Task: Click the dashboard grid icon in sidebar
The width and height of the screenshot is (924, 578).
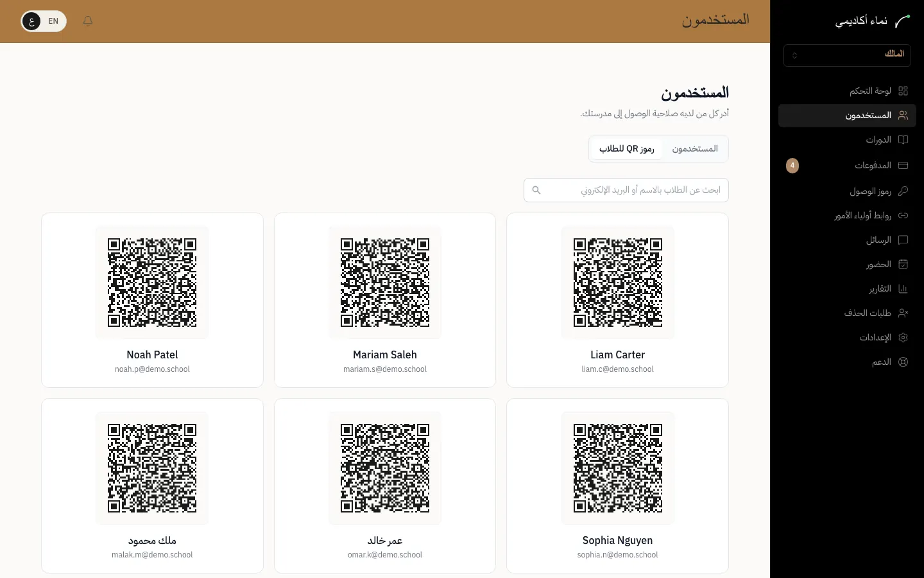Action: coord(903,91)
